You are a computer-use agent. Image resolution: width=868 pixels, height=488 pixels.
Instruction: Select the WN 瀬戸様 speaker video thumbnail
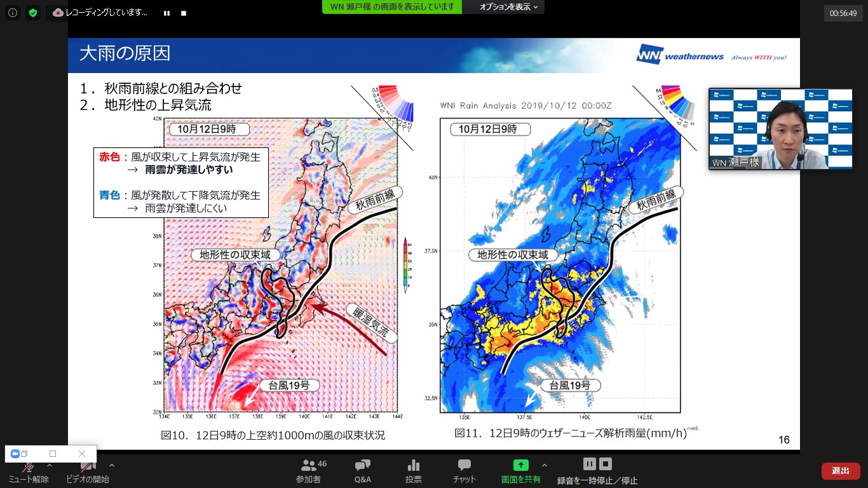pos(780,129)
